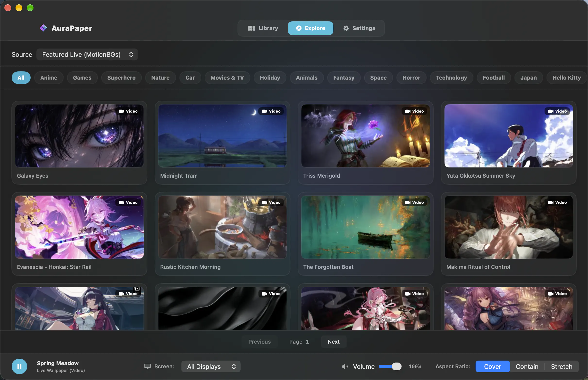Switch to the Explore tab
Viewport: 588px width, 380px height.
(x=310, y=28)
